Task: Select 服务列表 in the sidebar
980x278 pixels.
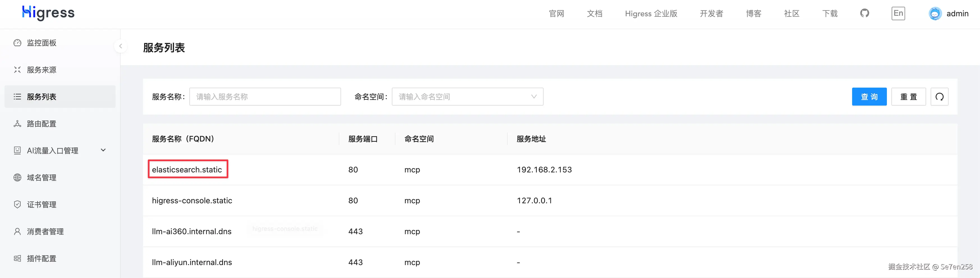Action: [x=60, y=97]
